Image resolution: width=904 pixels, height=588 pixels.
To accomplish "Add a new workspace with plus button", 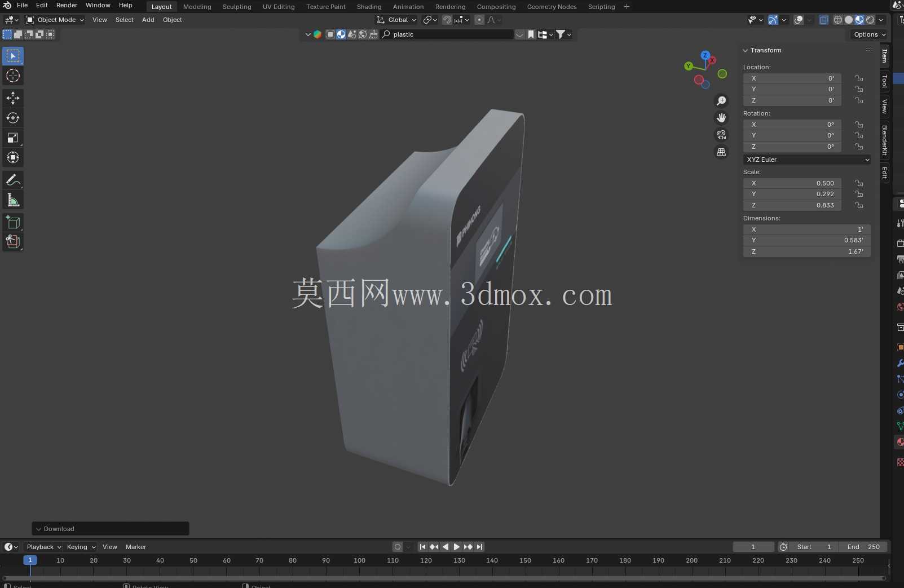I will [627, 7].
